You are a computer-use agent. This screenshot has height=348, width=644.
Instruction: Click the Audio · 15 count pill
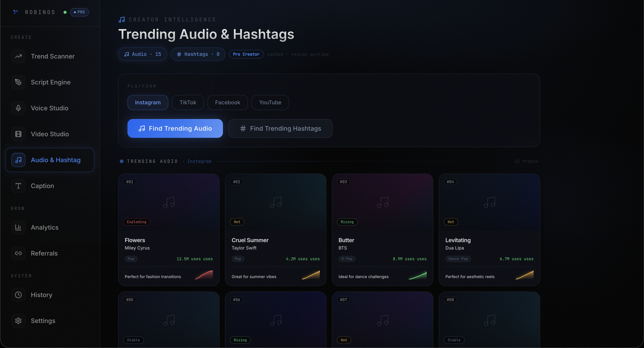point(142,54)
